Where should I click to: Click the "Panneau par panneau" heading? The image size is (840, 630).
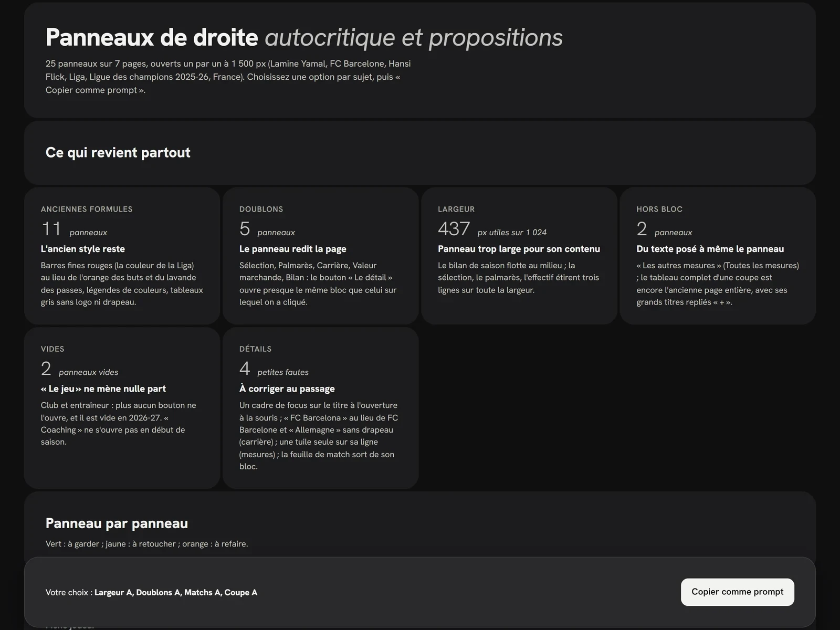[117, 523]
